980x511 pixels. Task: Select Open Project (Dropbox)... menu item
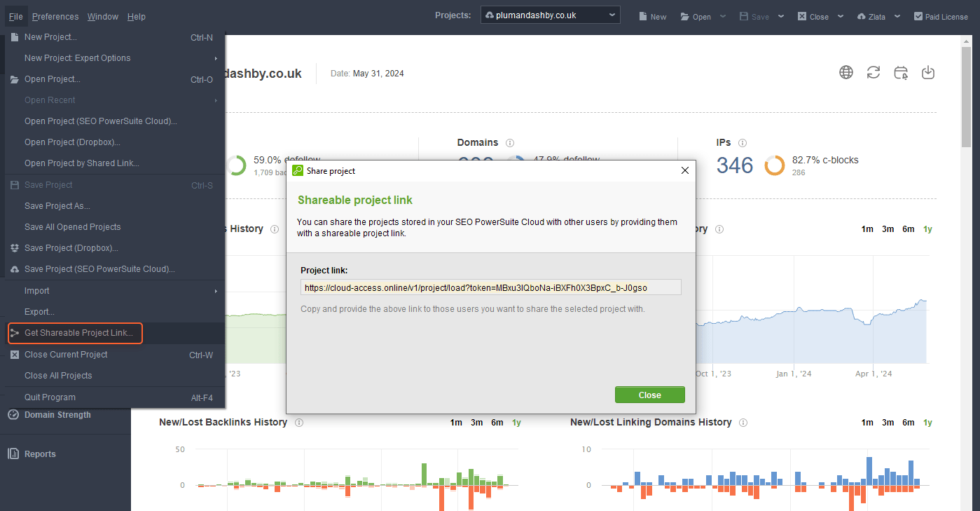pyautogui.click(x=115, y=142)
